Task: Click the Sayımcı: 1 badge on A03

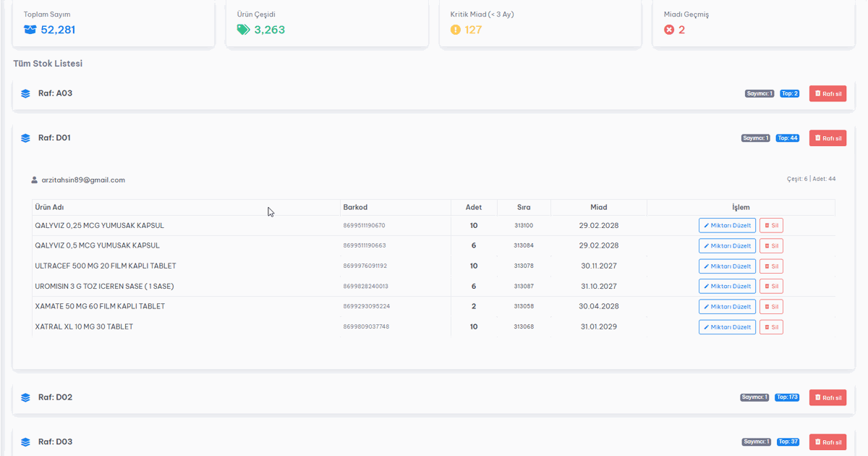Action: [759, 93]
